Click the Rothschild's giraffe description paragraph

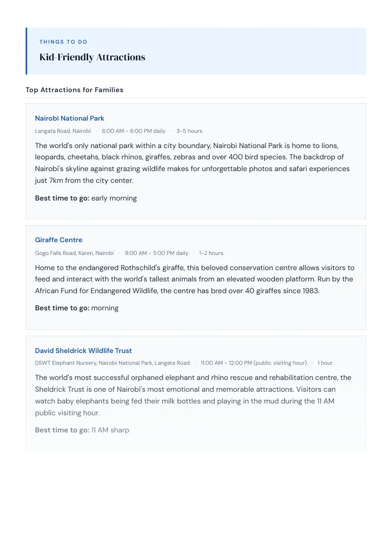click(196, 279)
